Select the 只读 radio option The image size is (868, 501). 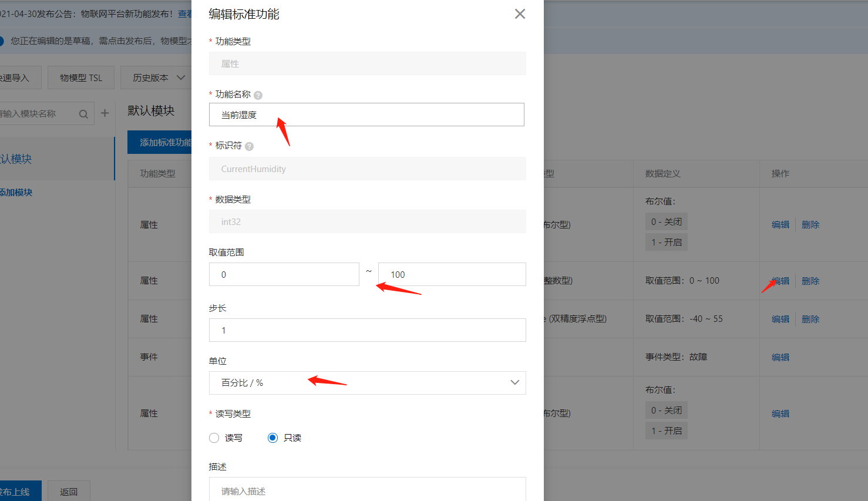(272, 438)
